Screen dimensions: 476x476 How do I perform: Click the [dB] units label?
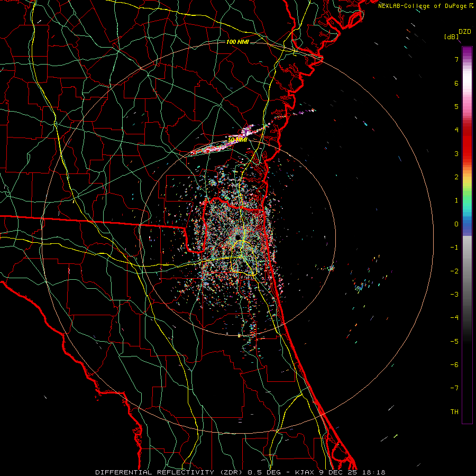pyautogui.click(x=452, y=37)
